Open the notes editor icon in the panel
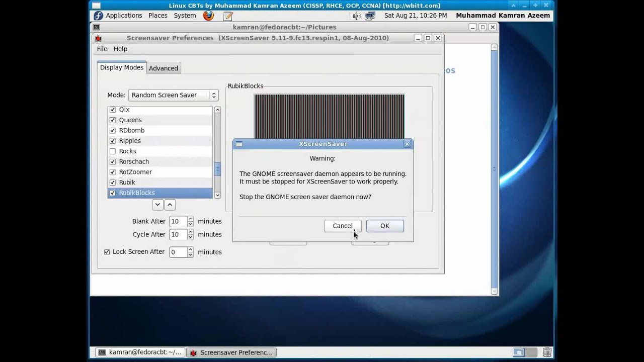 228,16
